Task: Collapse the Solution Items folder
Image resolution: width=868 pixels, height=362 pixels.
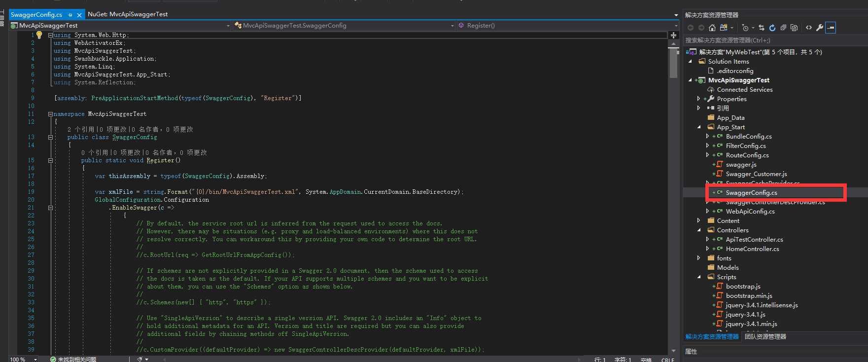Action: [x=690, y=61]
